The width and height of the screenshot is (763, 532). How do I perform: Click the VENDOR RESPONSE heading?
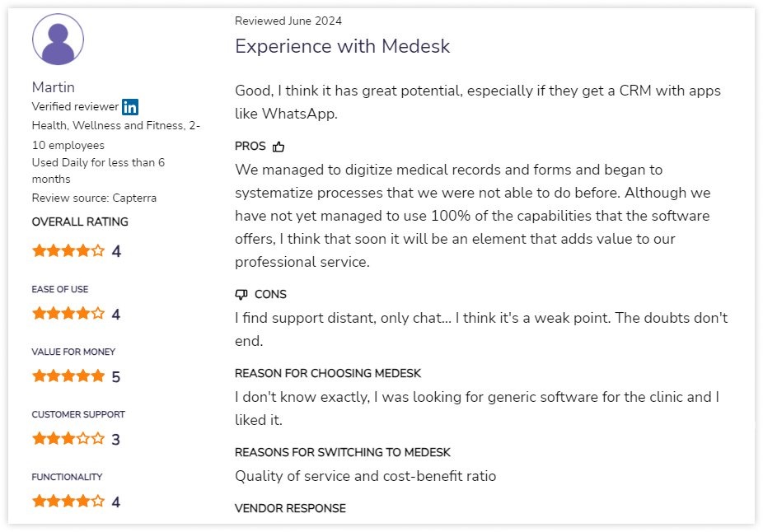pyautogui.click(x=290, y=508)
